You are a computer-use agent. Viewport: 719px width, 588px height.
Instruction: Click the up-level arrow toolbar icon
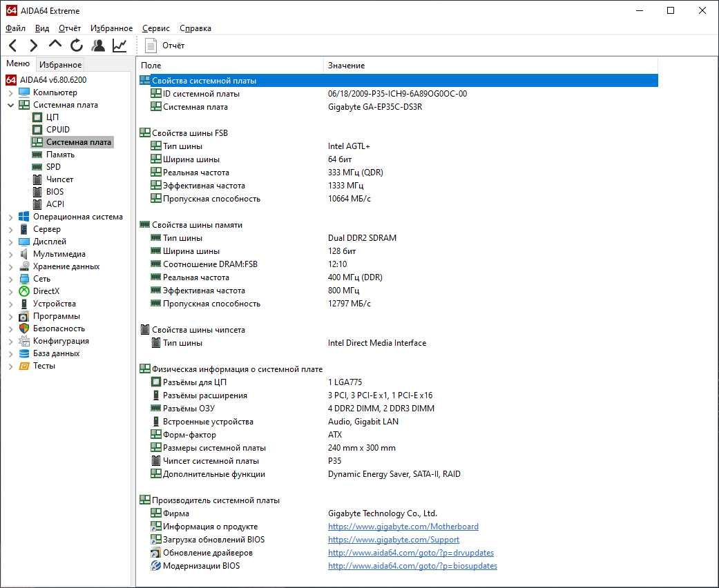coord(55,44)
